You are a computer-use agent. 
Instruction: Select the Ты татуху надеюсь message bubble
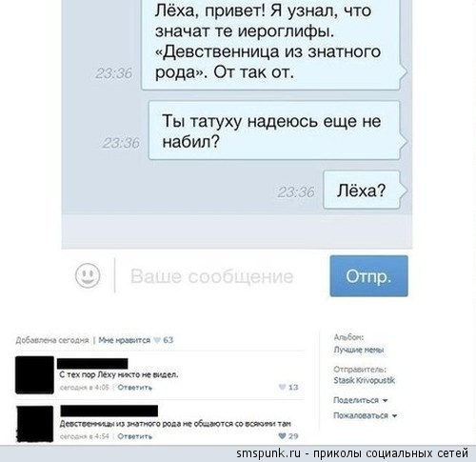point(274,131)
